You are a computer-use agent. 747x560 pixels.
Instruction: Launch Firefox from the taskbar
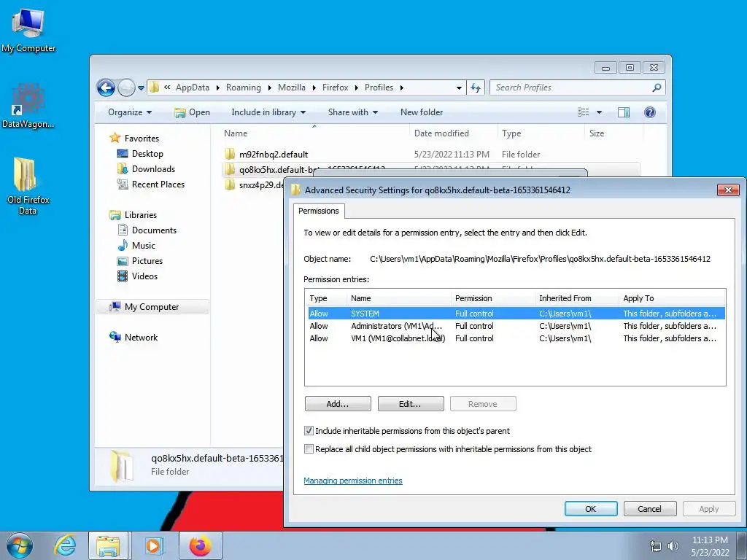(x=200, y=545)
